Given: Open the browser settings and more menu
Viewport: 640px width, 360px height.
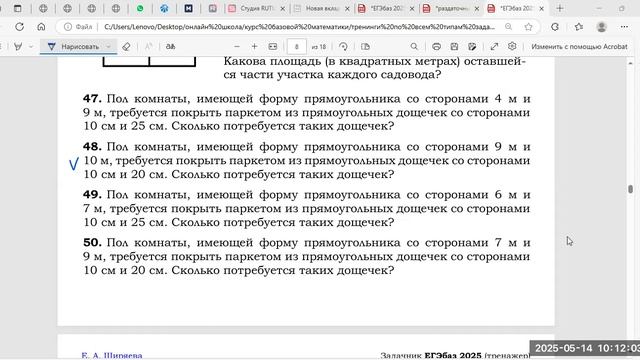Looking at the screenshot, I should click(624, 27).
